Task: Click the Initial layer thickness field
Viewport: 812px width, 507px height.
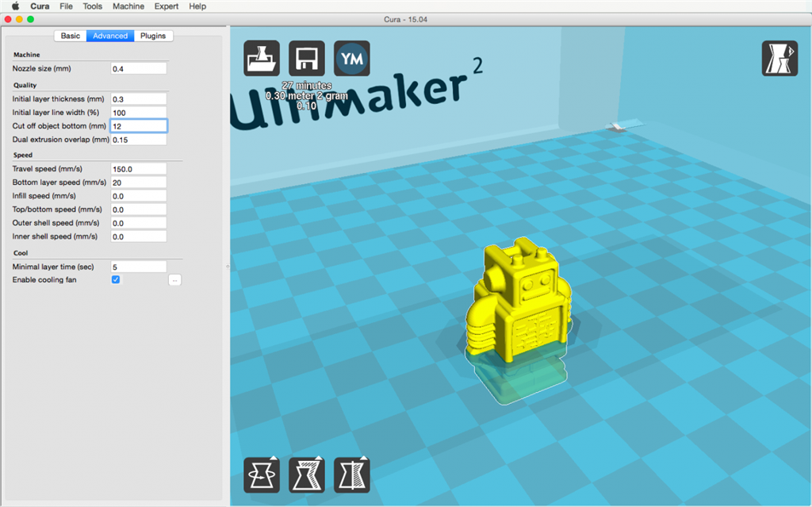Action: tap(139, 99)
